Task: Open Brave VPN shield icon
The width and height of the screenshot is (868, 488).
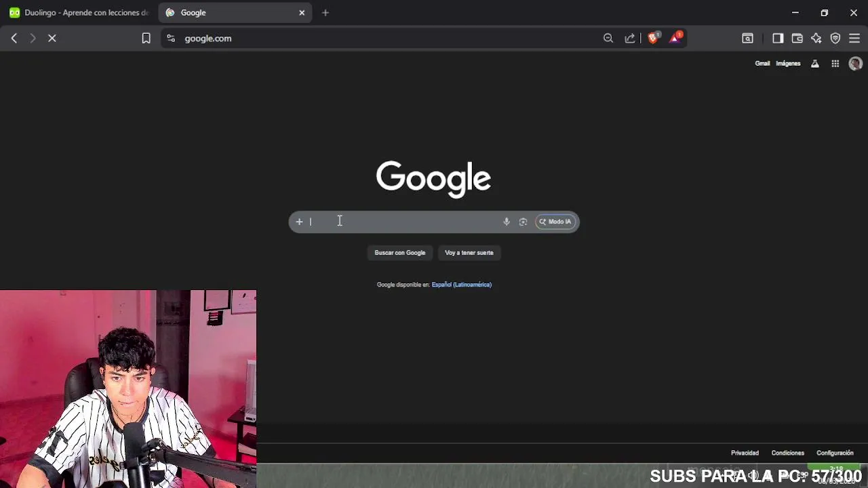Action: click(835, 39)
